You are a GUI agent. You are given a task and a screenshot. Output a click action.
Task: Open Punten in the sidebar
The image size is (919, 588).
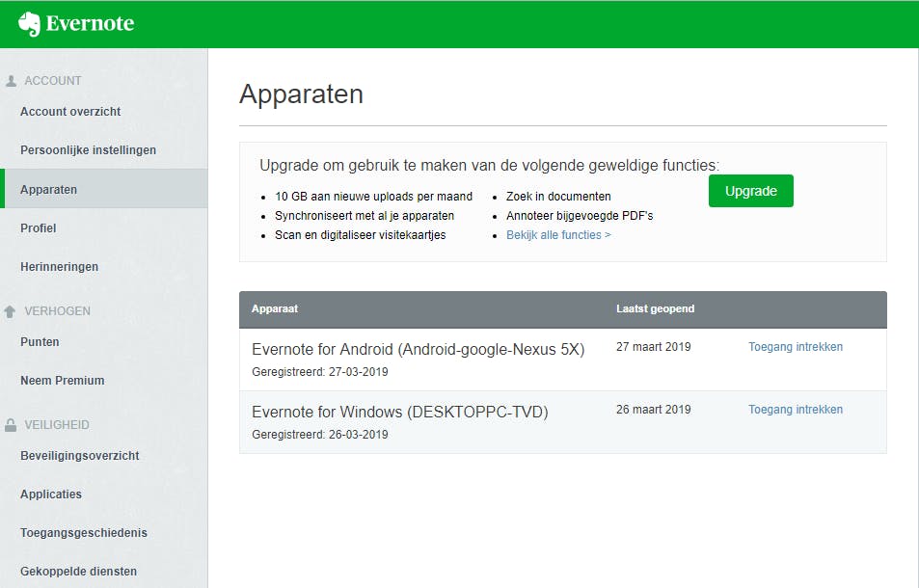pos(40,342)
